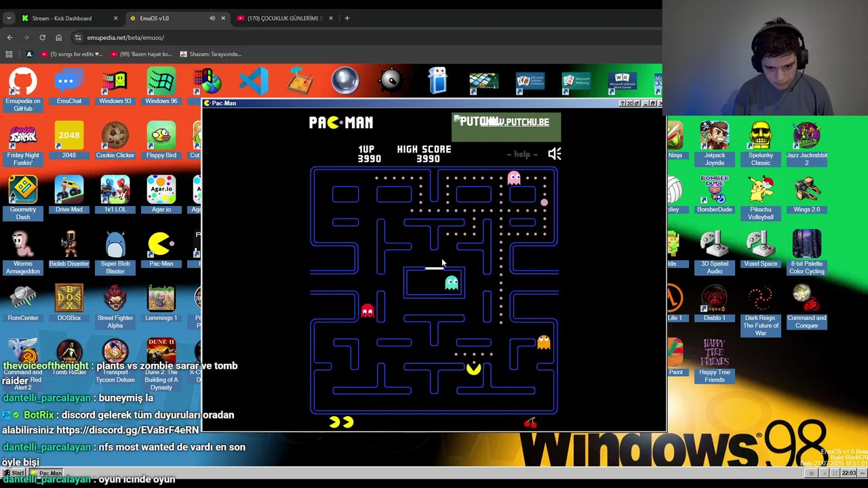Toggle the Pac-Man game sound speaker
The image size is (868, 488).
click(x=555, y=154)
